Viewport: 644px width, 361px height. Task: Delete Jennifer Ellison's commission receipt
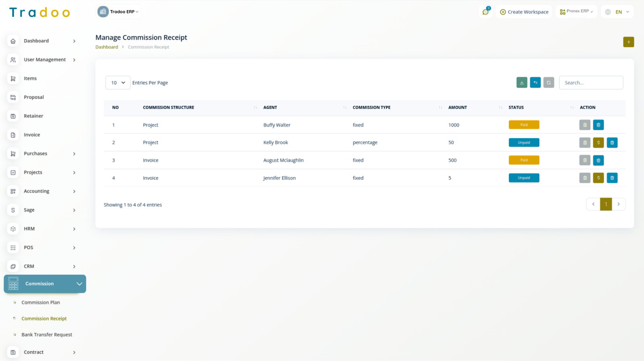pyautogui.click(x=612, y=178)
